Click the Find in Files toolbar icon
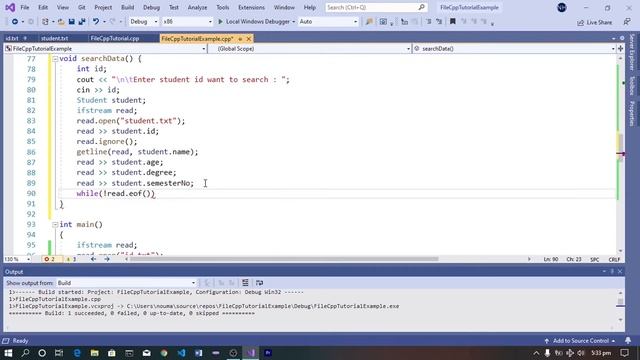The height and width of the screenshot is (360, 640). click(369, 22)
